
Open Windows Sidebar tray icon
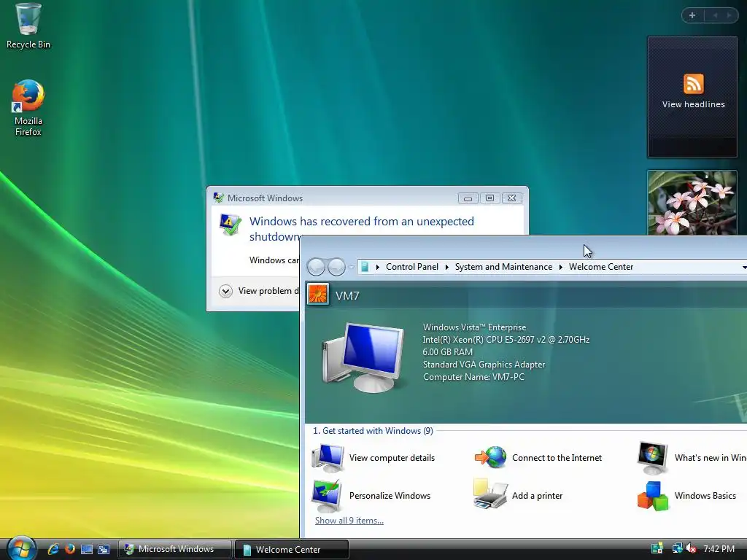pyautogui.click(x=657, y=548)
